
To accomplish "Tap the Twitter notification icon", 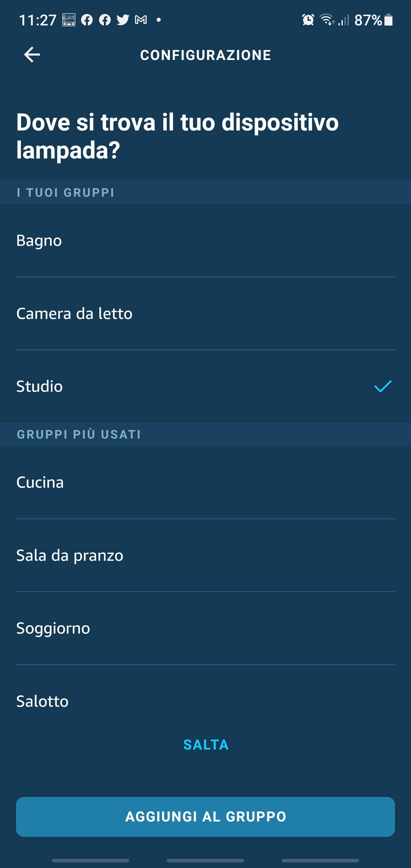I will [x=123, y=20].
